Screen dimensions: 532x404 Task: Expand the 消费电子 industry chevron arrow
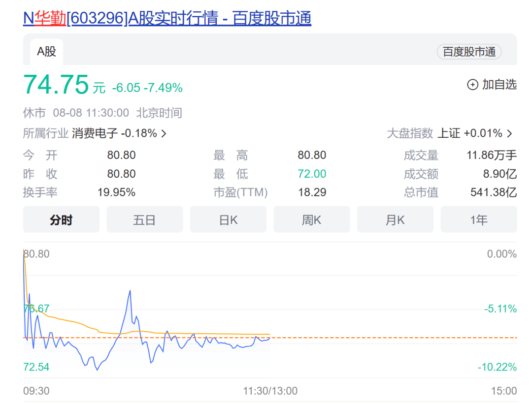[164, 133]
